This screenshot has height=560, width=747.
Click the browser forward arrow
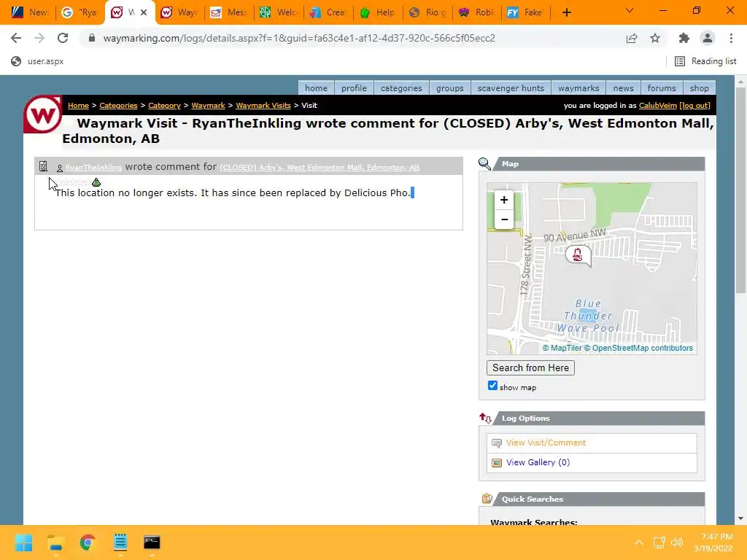[39, 38]
